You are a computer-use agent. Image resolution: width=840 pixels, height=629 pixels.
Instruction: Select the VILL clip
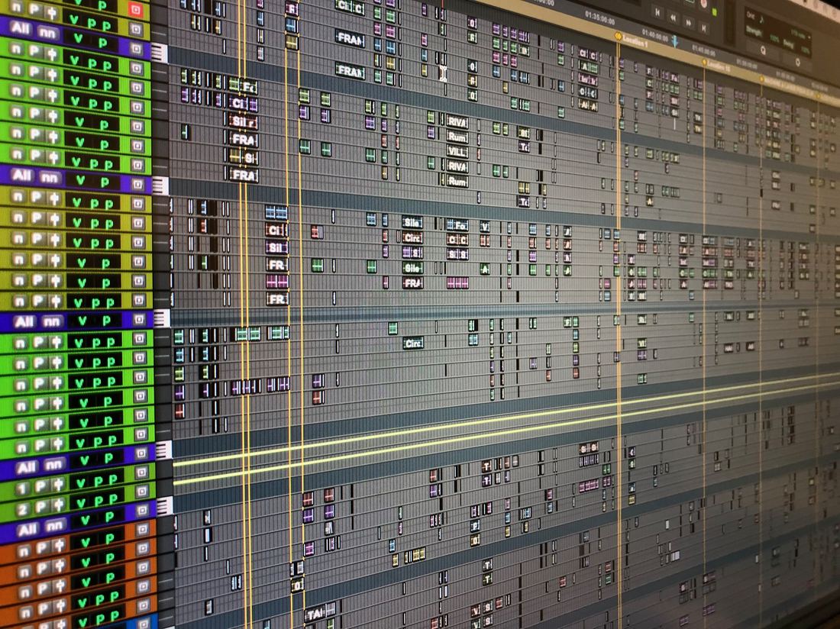[457, 151]
